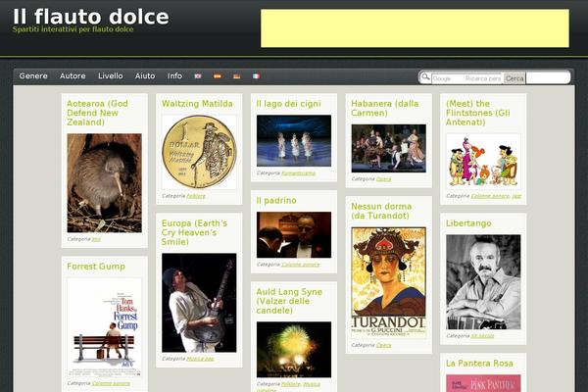Open the Colonne sonore category under Il padrino
This screenshot has width=588, height=392.
pos(301,265)
